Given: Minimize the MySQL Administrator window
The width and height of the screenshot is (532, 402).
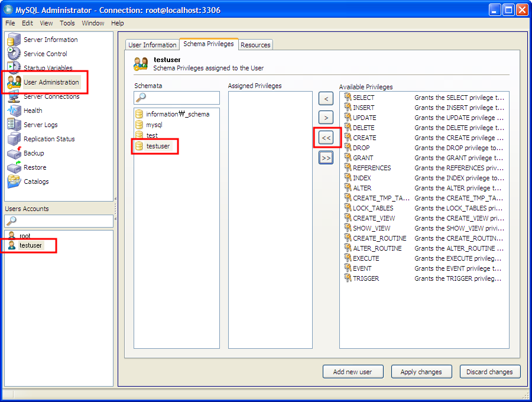Looking at the screenshot, I should (495, 10).
